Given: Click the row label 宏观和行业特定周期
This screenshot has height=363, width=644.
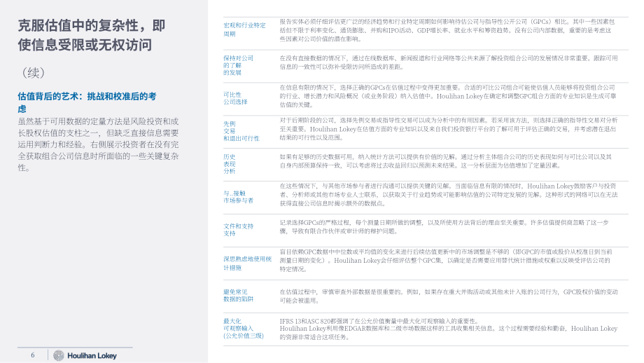Looking at the screenshot, I should point(244,29).
